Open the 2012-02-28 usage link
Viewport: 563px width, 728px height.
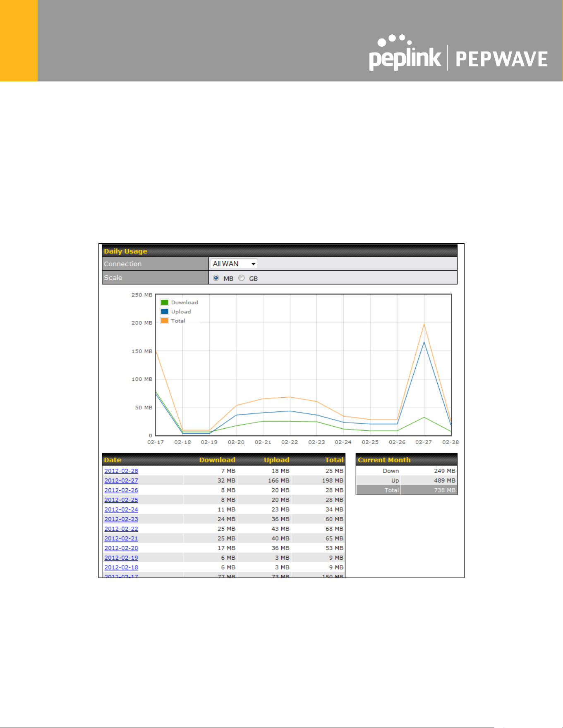tap(121, 471)
